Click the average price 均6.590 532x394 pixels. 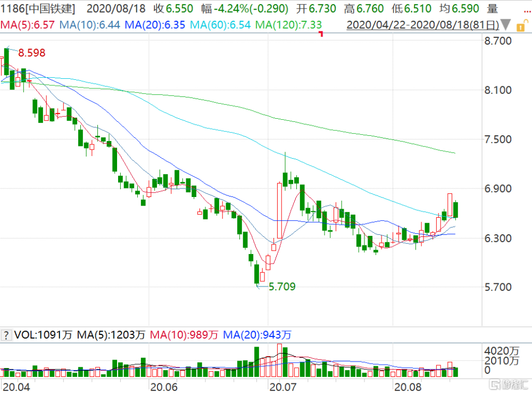click(459, 9)
